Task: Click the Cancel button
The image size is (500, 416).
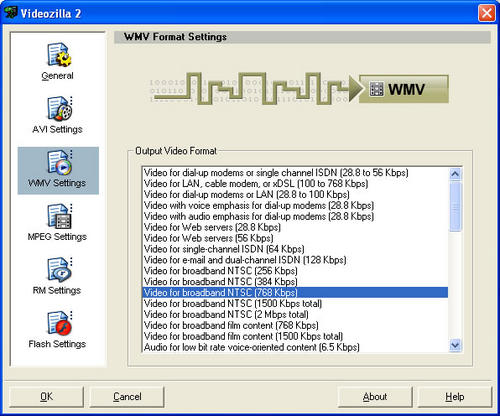Action: [127, 397]
